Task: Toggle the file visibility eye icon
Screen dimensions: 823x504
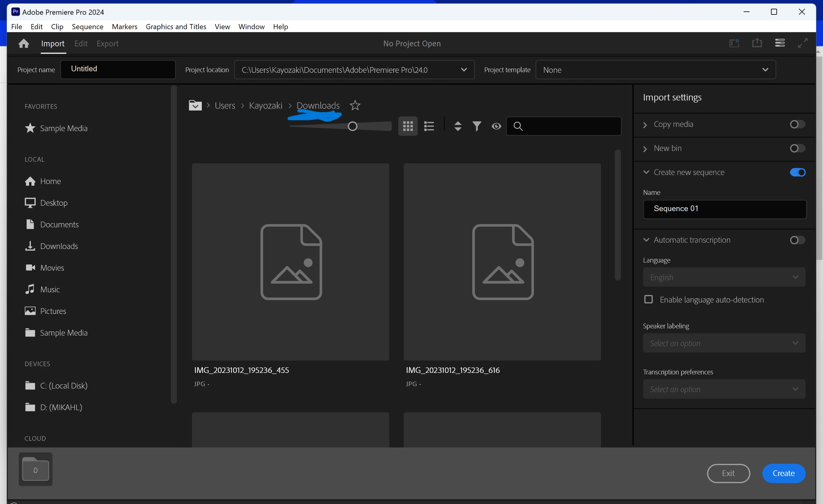Action: [x=496, y=126]
